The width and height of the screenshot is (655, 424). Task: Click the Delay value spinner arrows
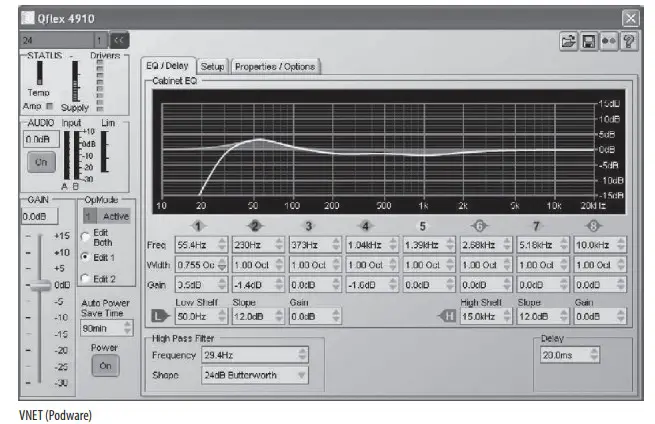click(596, 354)
